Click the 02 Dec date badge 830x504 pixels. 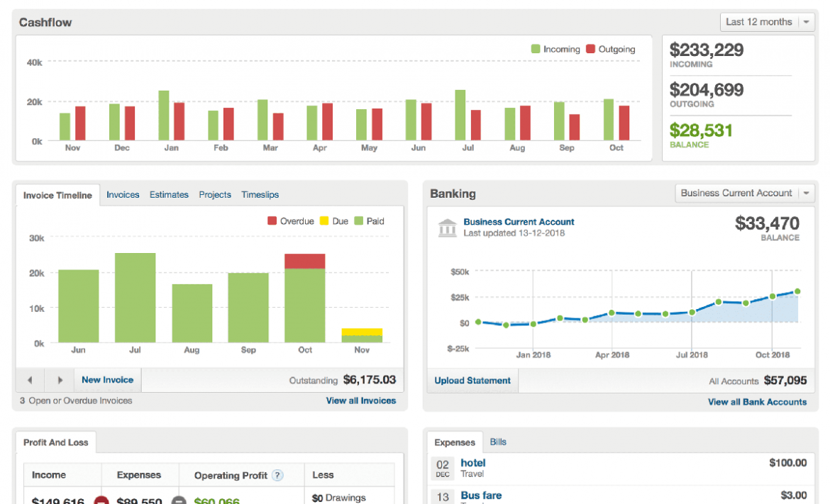(x=443, y=468)
